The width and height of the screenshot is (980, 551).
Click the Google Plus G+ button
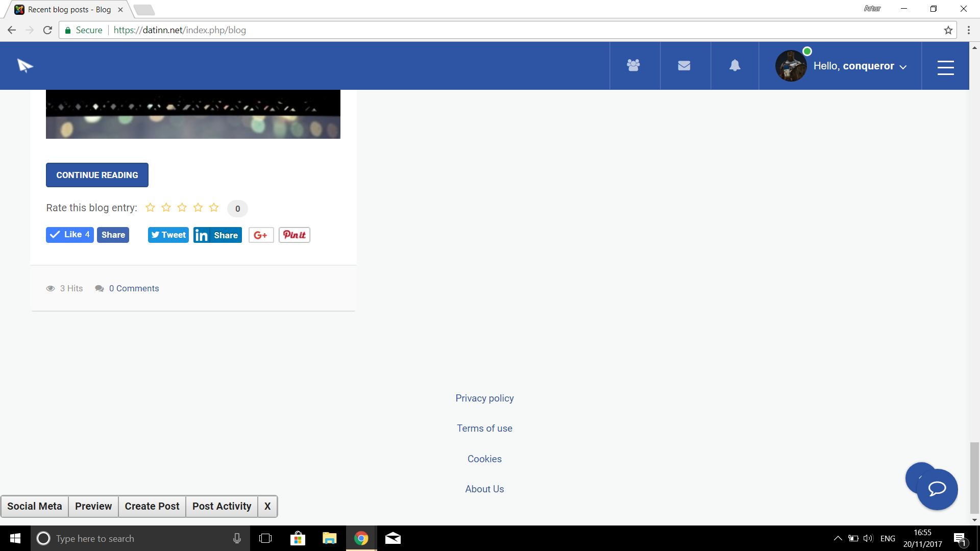point(261,235)
